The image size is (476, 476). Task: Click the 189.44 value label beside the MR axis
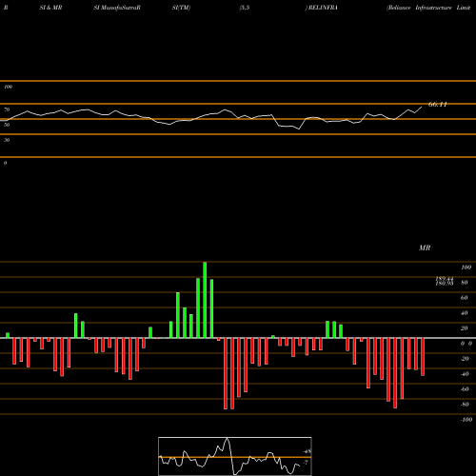pos(445,278)
